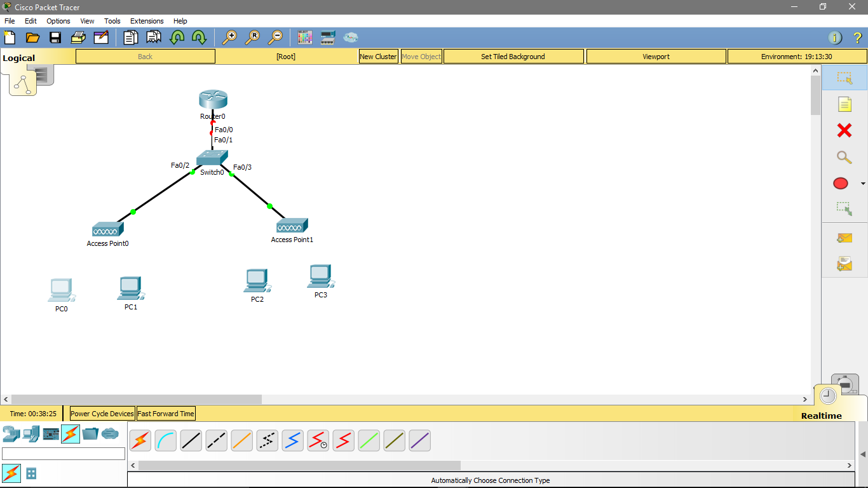Select the Console cable connection
The image size is (868, 488).
[x=165, y=440]
